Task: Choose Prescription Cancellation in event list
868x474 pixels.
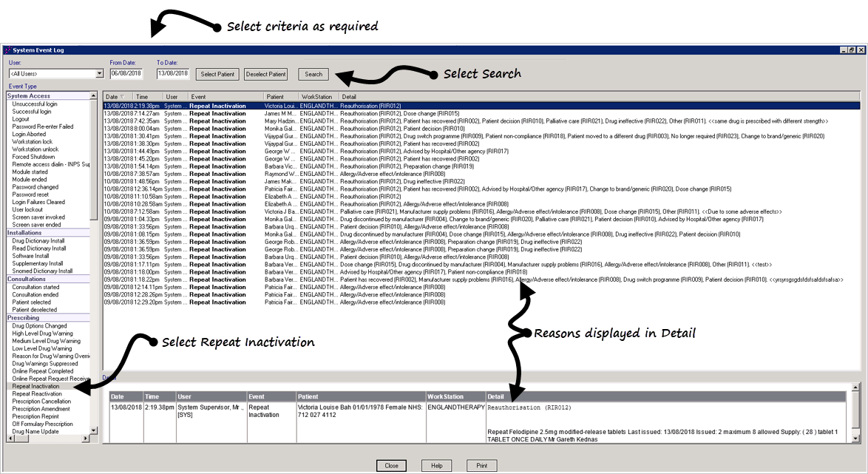Action: [x=41, y=402]
